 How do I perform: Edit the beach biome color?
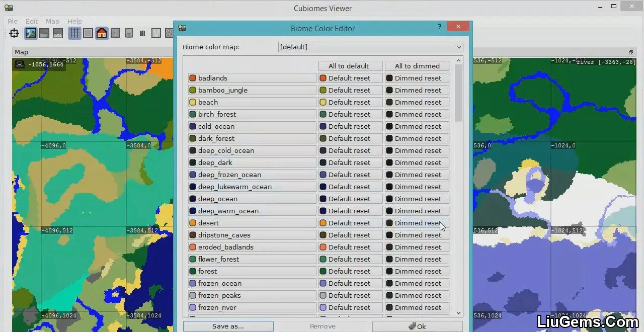(252, 102)
